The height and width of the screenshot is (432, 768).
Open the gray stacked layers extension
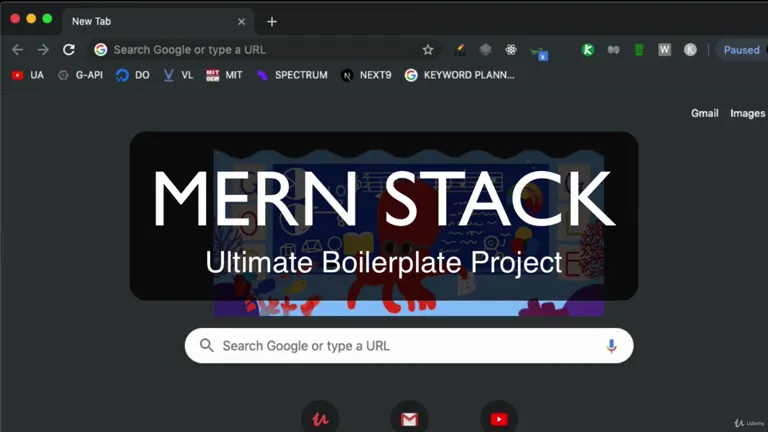pyautogui.click(x=485, y=49)
